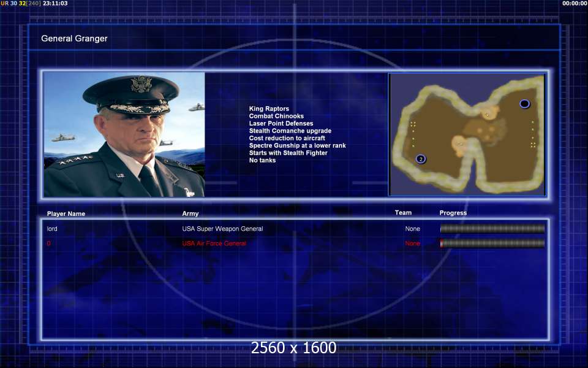
Task: Click the Stealth Comanche upgrade text
Action: [290, 131]
